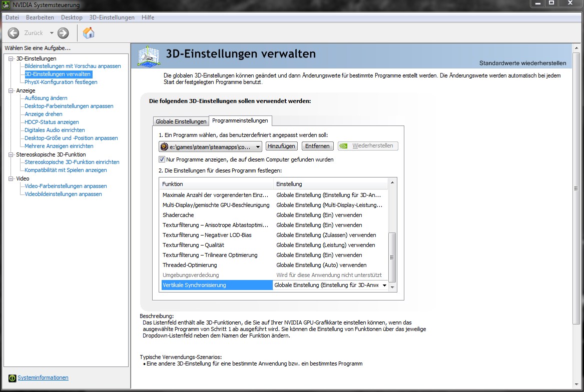Click the Wiederherstellen button
The width and height of the screenshot is (584, 392).
pyautogui.click(x=368, y=146)
